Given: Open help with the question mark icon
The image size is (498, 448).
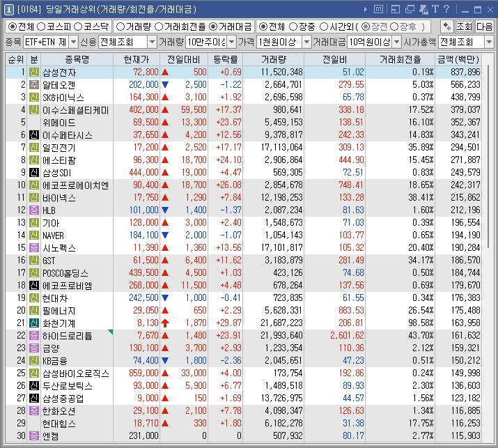Looking at the screenshot, I should pos(446,9).
